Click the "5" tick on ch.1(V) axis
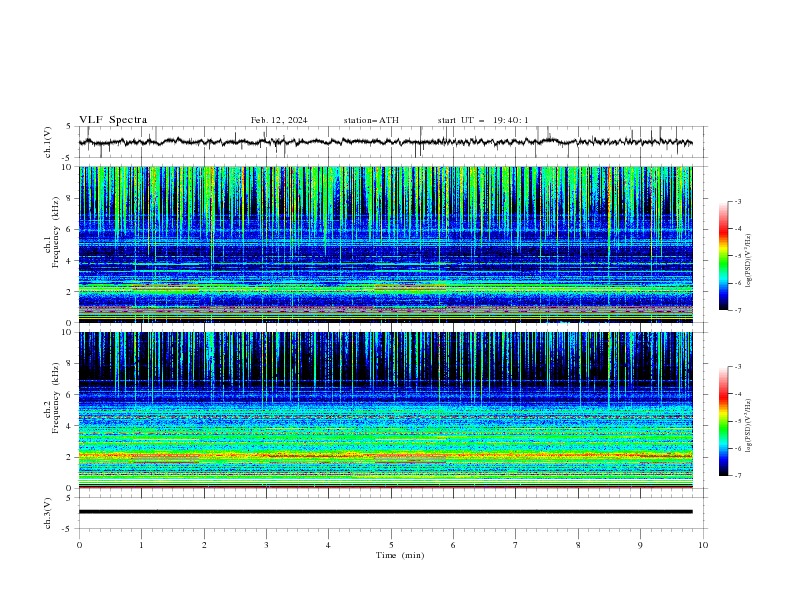792x612 pixels. (70, 126)
